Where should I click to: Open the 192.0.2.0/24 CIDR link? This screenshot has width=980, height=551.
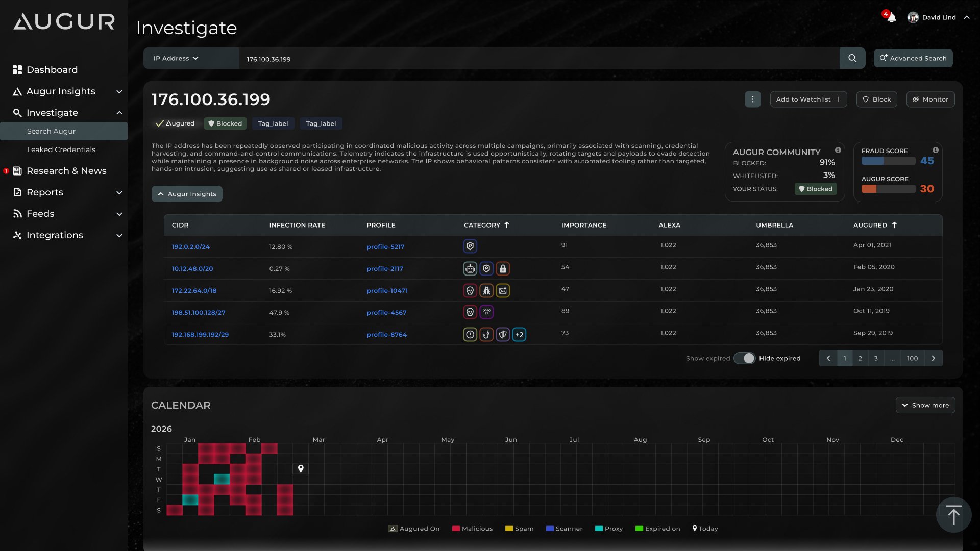(190, 246)
